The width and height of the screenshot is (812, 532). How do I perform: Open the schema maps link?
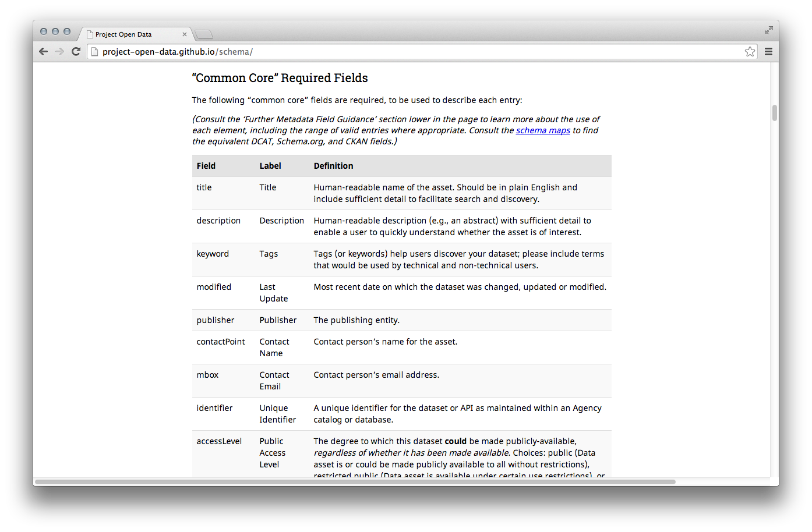543,130
